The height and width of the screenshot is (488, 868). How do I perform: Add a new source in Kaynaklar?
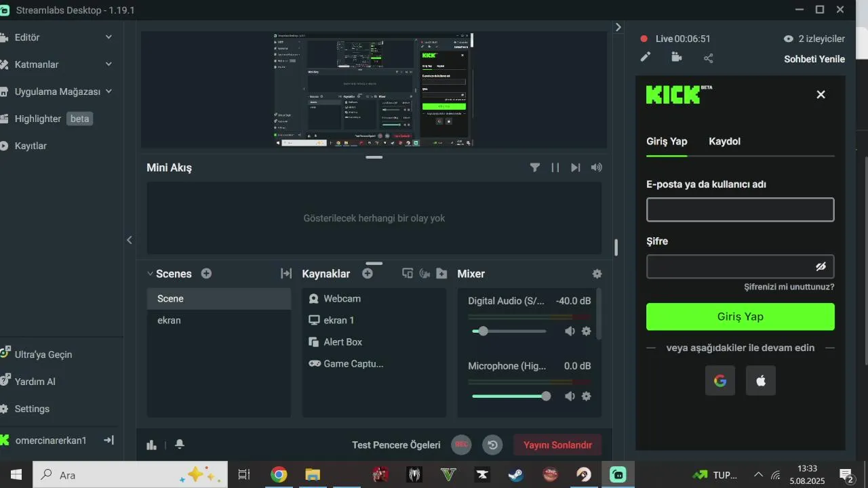(368, 274)
